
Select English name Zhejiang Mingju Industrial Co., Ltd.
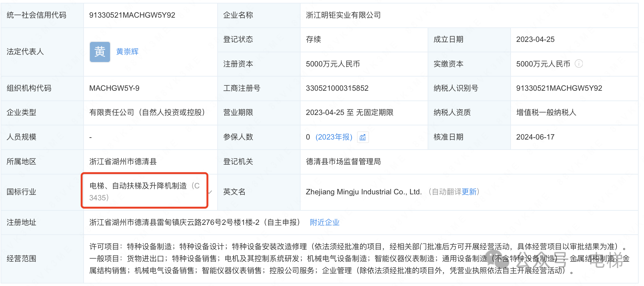coord(364,192)
